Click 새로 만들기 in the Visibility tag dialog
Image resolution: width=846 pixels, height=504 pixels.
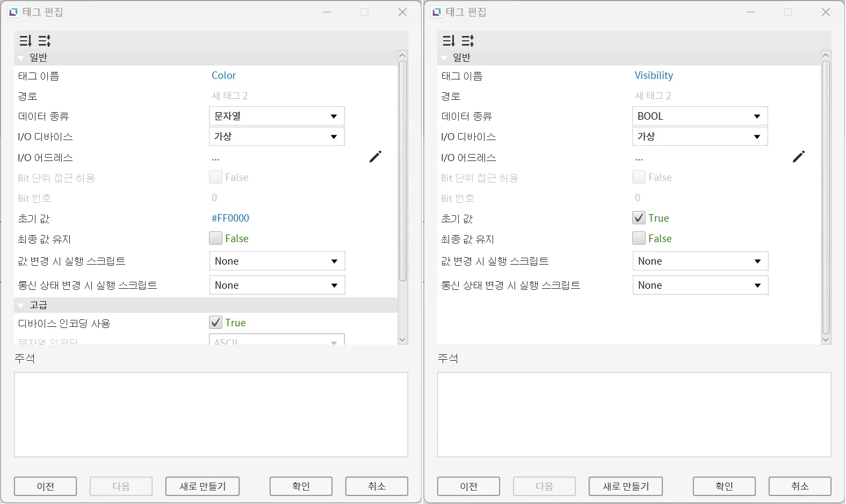click(x=625, y=486)
